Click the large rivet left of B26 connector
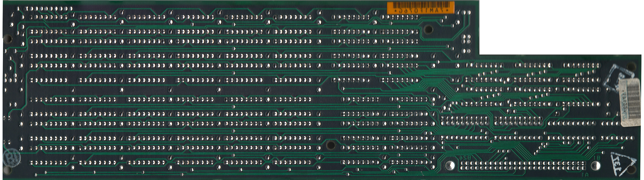The width and height of the screenshot is (644, 180). (450, 165)
